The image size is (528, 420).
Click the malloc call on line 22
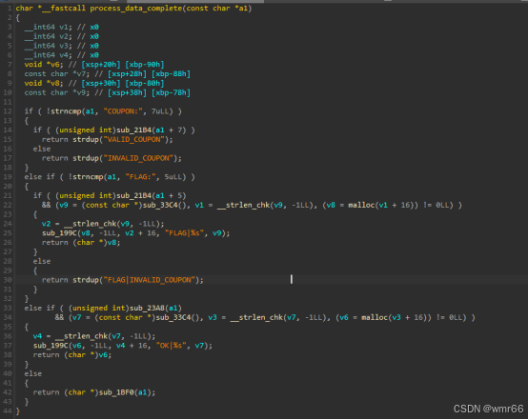point(361,205)
